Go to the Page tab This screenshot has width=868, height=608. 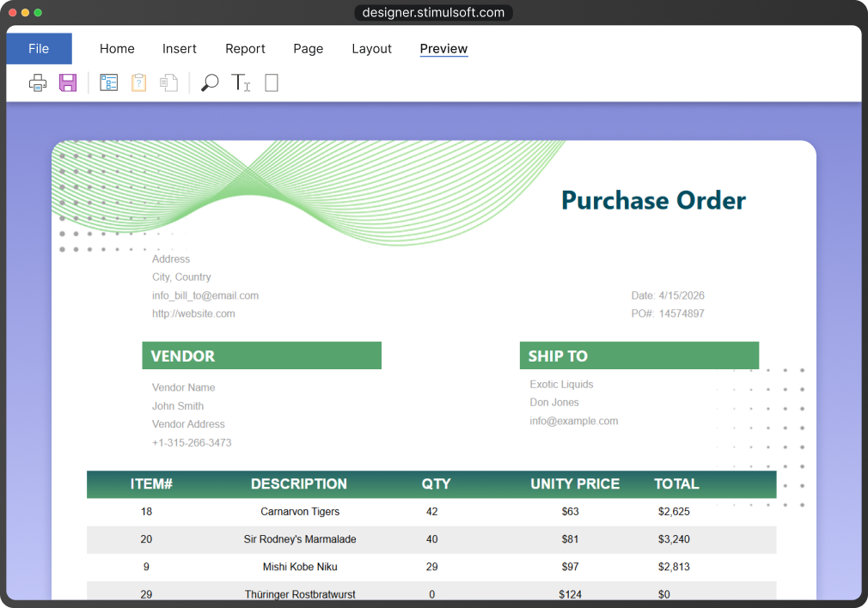308,49
